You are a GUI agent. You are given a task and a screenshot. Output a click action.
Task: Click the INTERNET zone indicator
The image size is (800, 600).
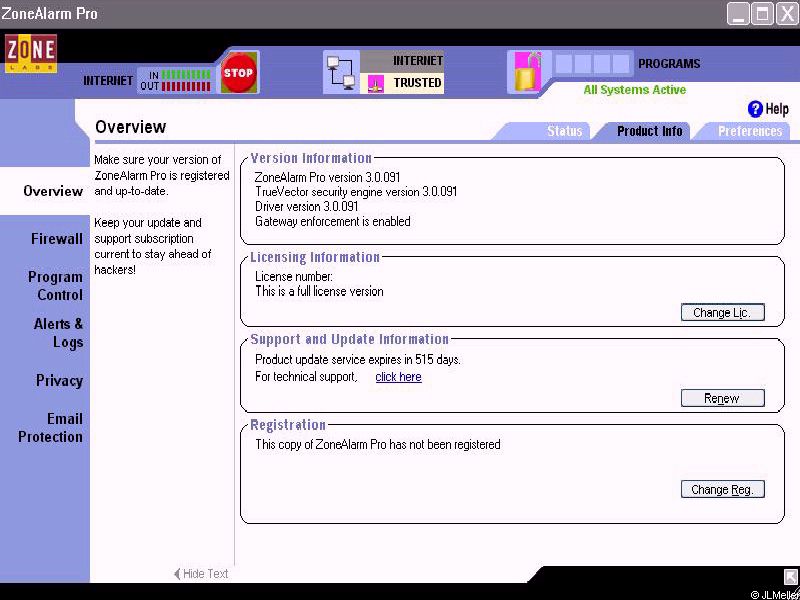point(402,61)
